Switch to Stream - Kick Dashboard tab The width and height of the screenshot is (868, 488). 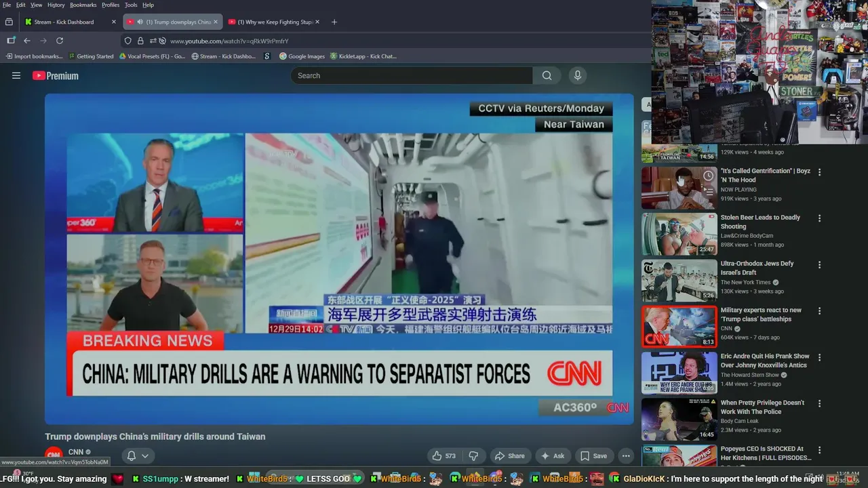pyautogui.click(x=70, y=22)
